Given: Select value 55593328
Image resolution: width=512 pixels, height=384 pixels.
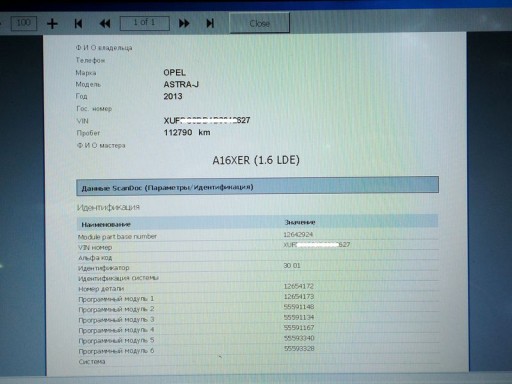Looking at the screenshot, I should (x=299, y=349).
